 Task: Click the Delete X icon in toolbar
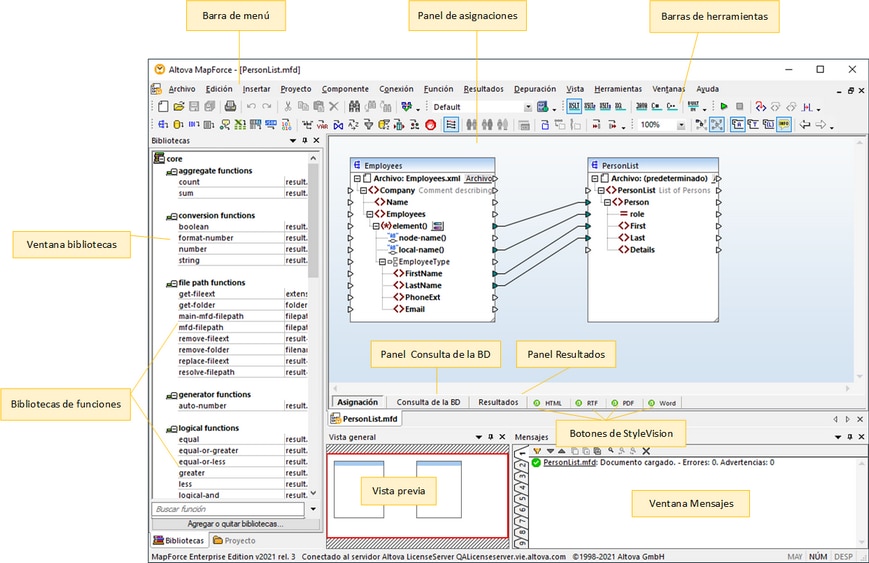pos(333,106)
